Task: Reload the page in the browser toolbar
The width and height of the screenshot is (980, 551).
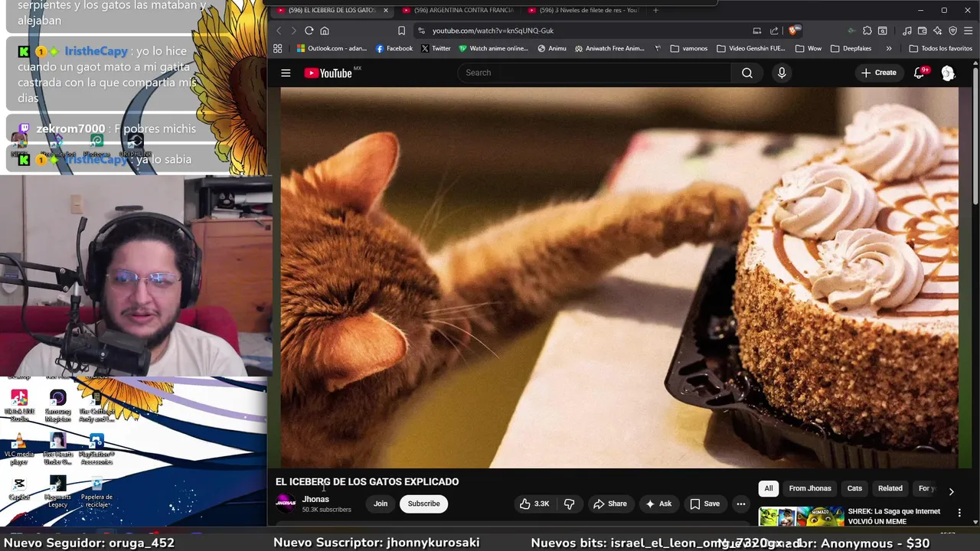Action: pos(309,31)
